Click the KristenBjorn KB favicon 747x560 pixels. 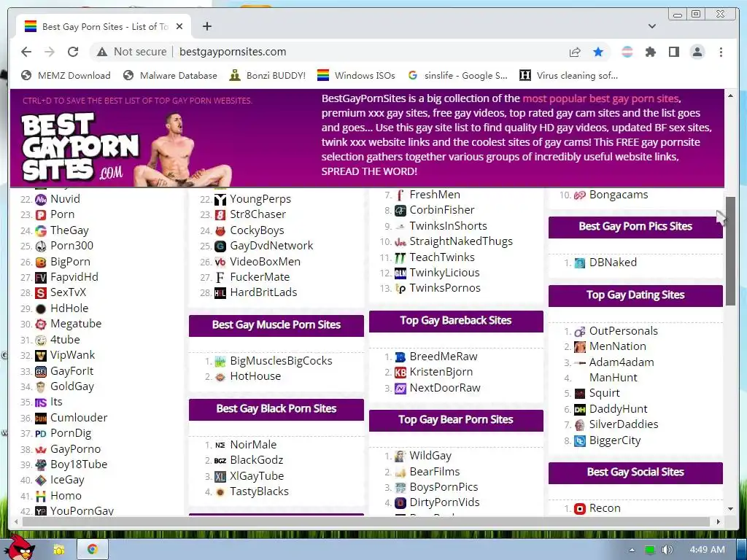(400, 373)
